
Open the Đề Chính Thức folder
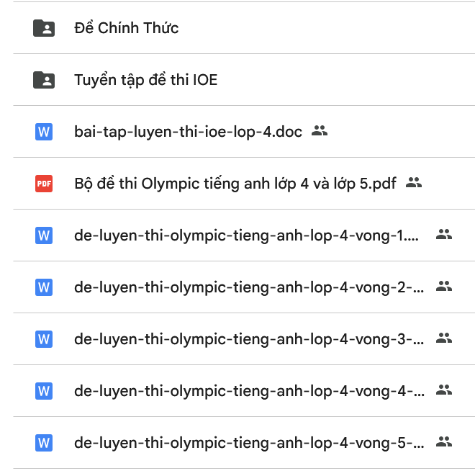click(127, 28)
